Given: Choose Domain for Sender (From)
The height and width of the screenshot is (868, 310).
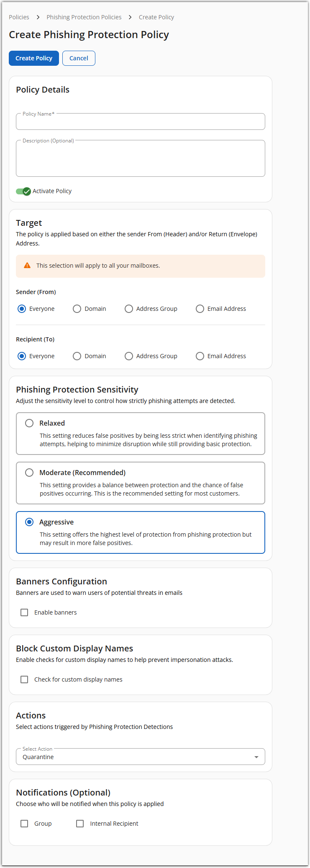Looking at the screenshot, I should (77, 308).
